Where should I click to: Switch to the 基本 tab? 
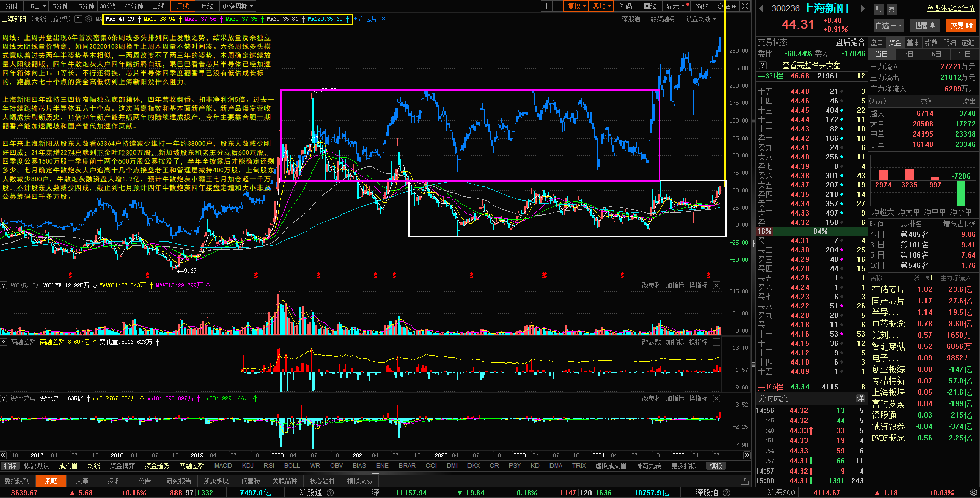point(913,43)
